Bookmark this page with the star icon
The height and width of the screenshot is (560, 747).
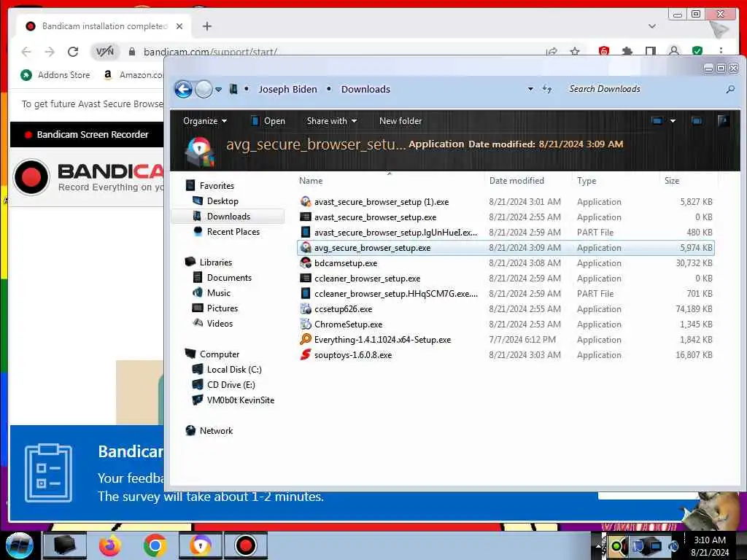575,52
